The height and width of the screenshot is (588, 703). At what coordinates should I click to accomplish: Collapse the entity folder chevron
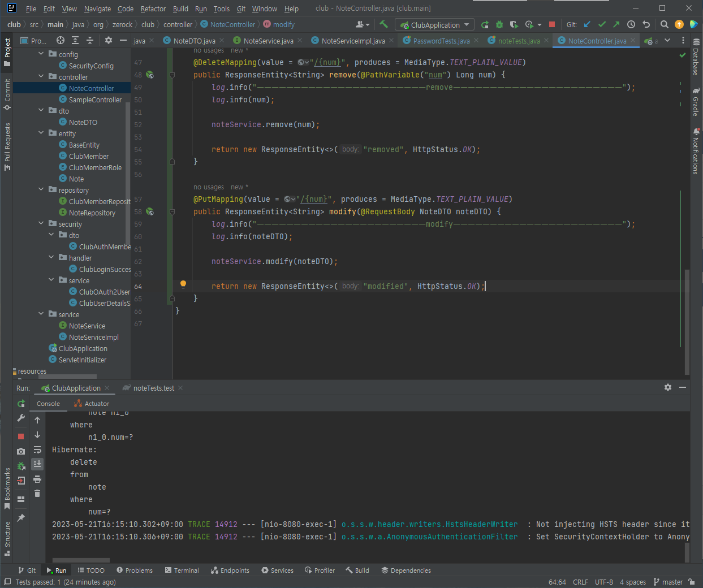(41, 133)
